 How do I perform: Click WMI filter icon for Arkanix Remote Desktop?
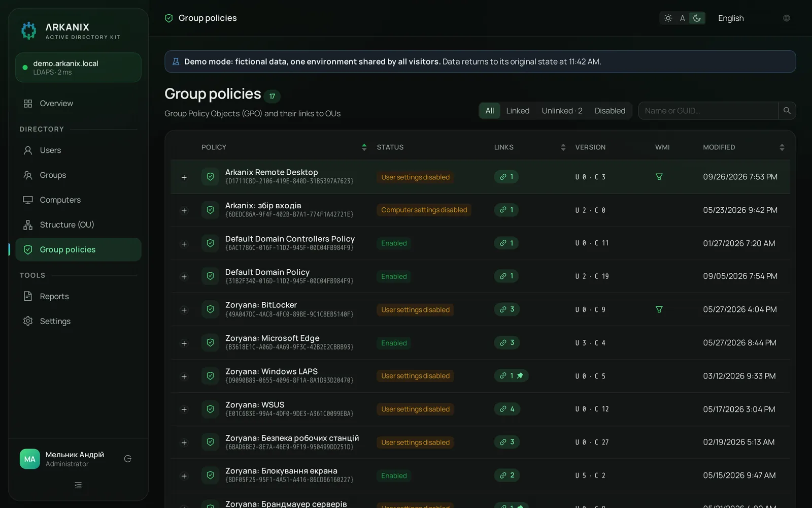(x=659, y=177)
